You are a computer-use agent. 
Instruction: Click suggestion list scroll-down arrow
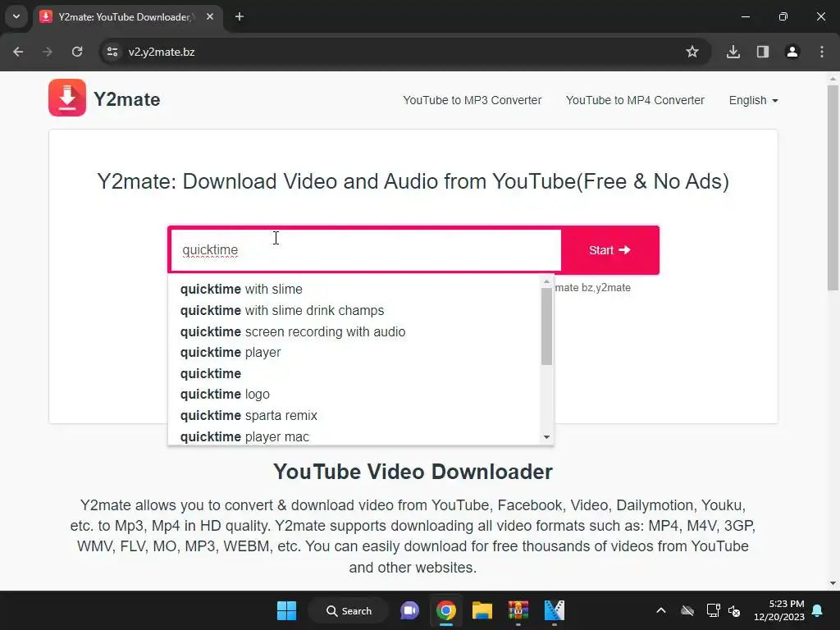tap(546, 437)
